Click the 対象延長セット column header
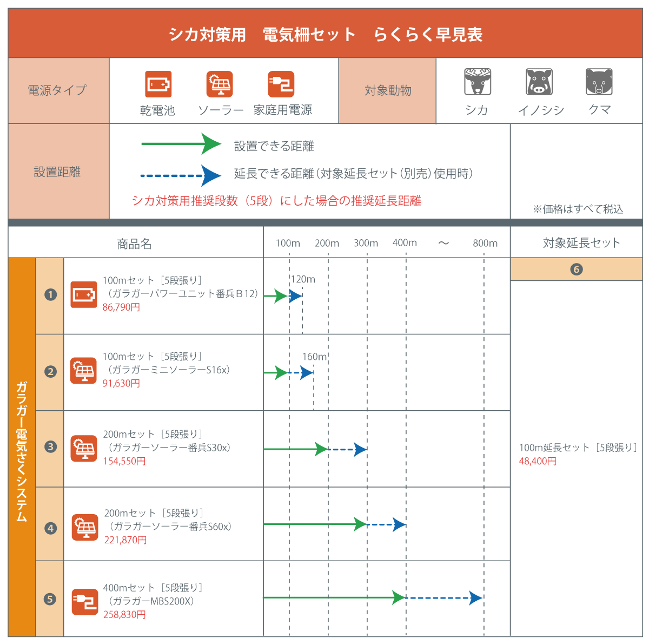649x644 pixels. (x=581, y=243)
